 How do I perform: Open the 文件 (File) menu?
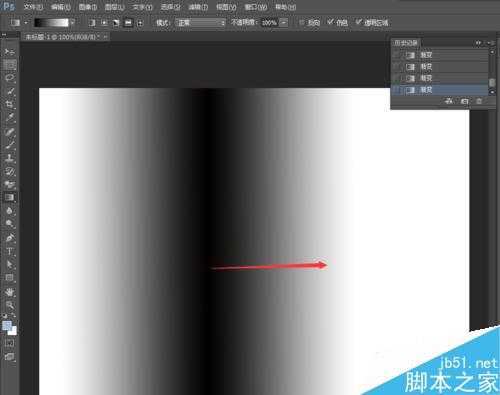pos(33,7)
